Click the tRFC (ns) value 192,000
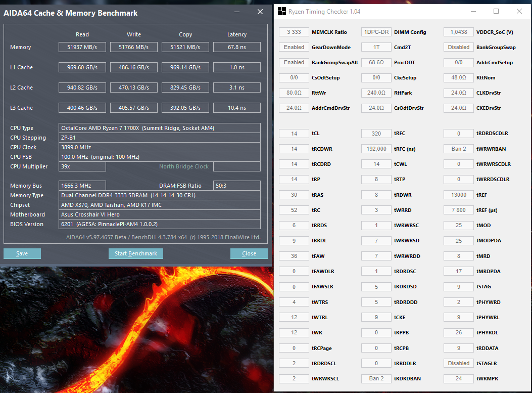This screenshot has height=393, width=532. tap(376, 149)
